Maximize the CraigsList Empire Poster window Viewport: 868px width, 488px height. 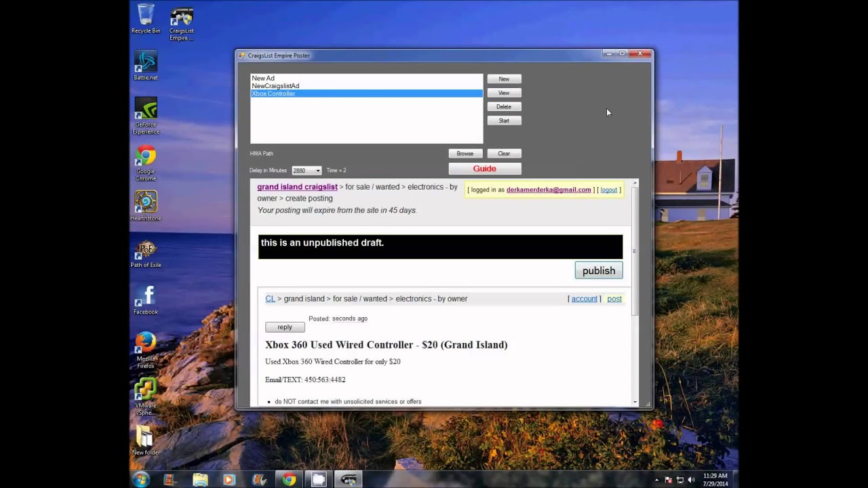[622, 54]
